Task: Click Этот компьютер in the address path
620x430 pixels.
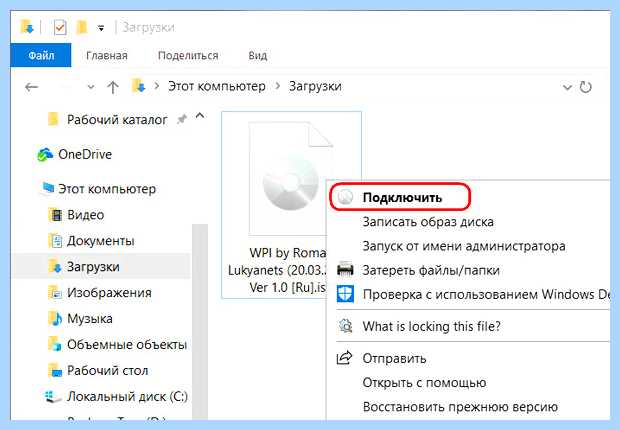Action: [x=217, y=86]
